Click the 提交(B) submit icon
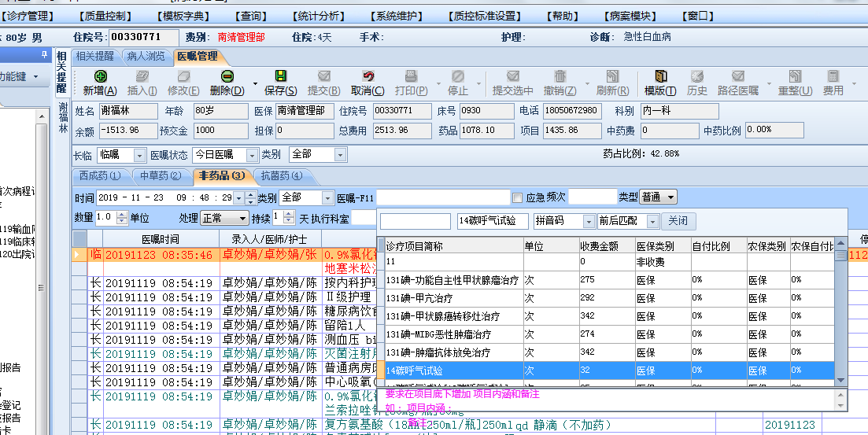The width and height of the screenshot is (868, 435). coord(324,76)
